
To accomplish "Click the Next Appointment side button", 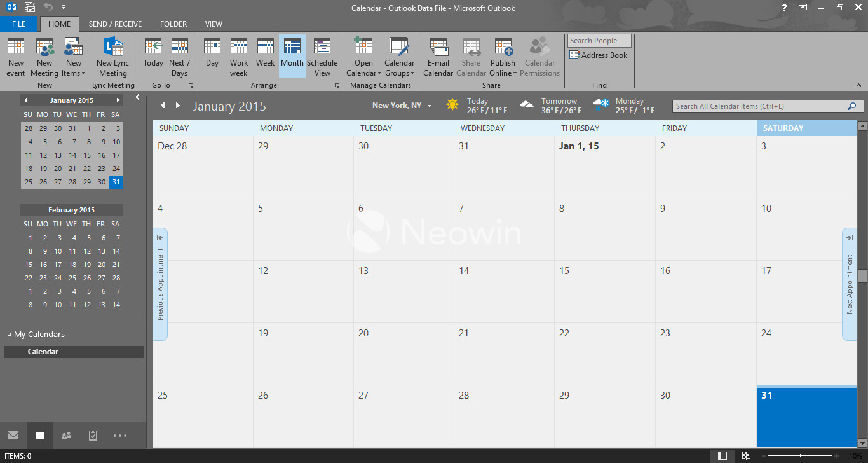I will click(x=850, y=284).
